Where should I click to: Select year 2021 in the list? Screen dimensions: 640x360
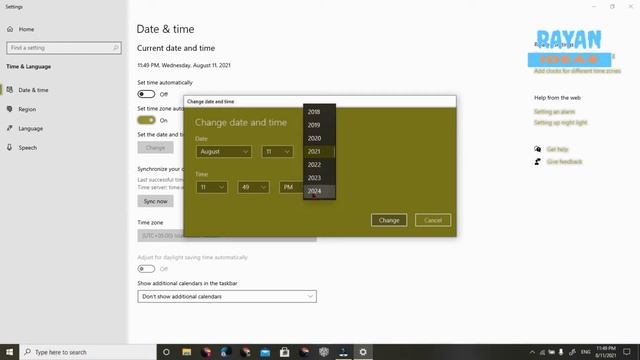pyautogui.click(x=319, y=151)
